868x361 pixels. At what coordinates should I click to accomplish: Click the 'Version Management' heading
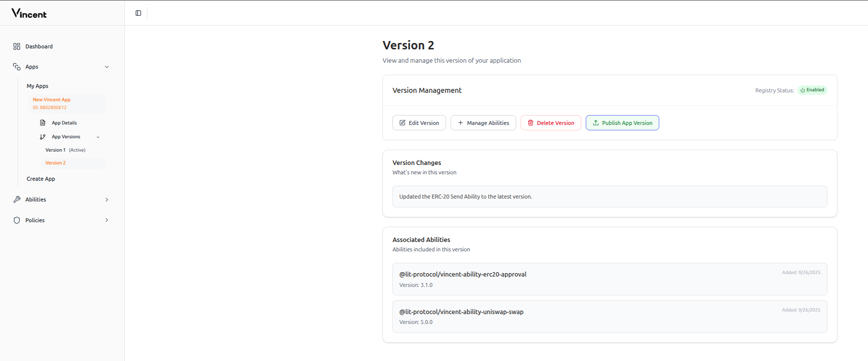(427, 90)
